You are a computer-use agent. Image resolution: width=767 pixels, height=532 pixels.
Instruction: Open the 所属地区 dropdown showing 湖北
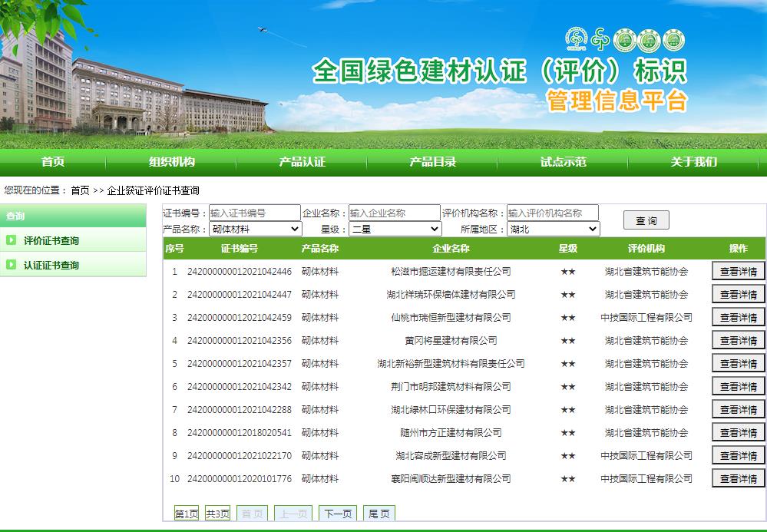pos(553,229)
